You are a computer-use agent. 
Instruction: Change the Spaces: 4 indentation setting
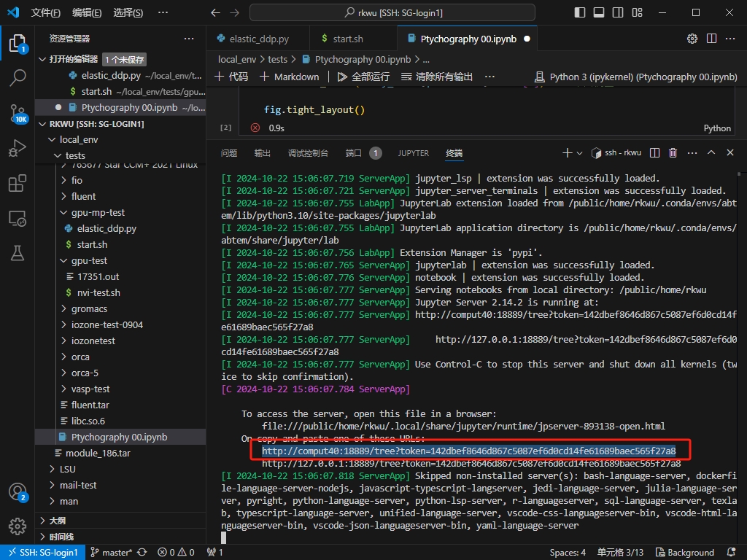pyautogui.click(x=568, y=553)
